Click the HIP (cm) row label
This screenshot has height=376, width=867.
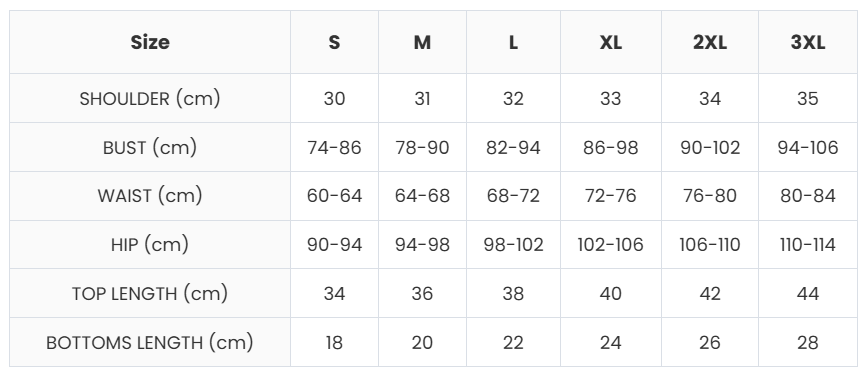(150, 244)
